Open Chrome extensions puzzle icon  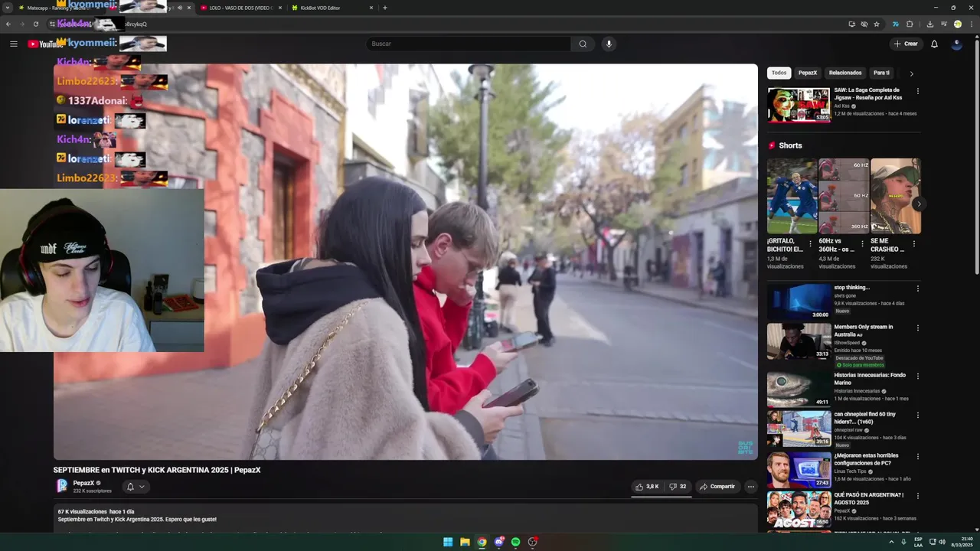coord(910,24)
